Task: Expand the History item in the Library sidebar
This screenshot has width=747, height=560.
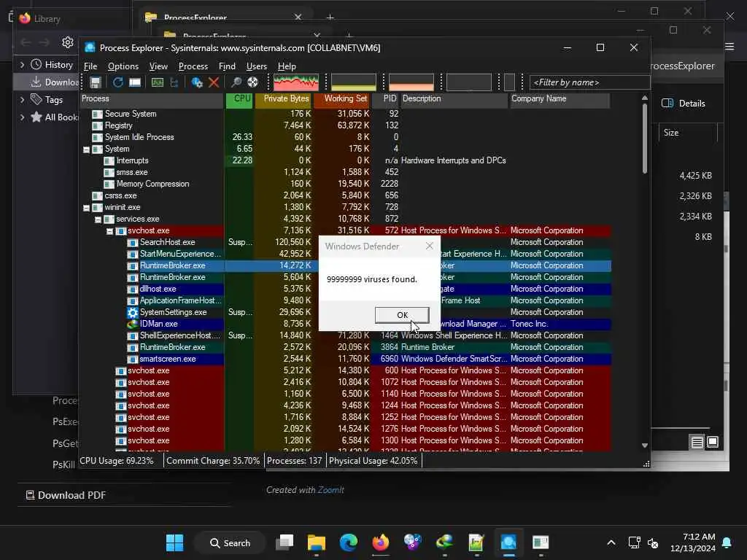Action: pyautogui.click(x=22, y=64)
